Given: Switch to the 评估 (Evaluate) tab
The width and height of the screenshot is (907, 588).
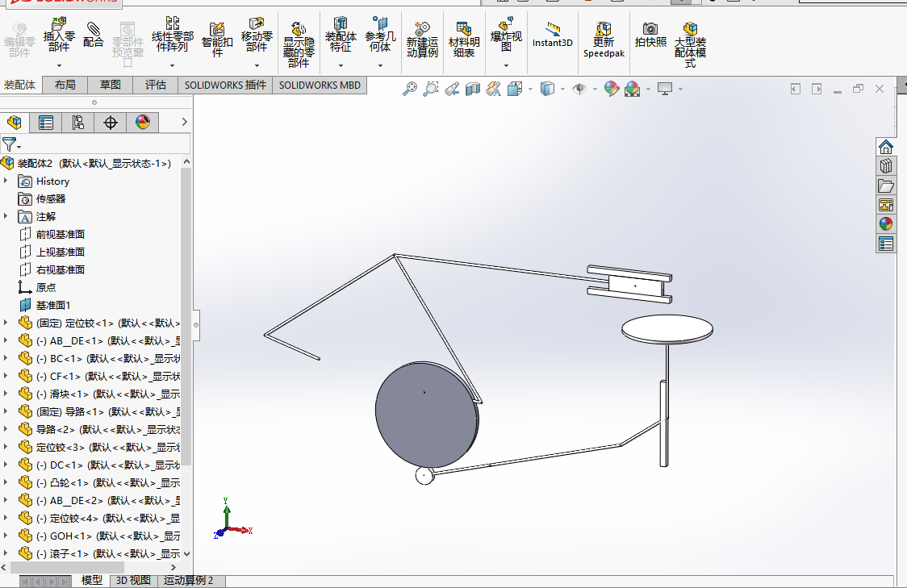Looking at the screenshot, I should (155, 85).
